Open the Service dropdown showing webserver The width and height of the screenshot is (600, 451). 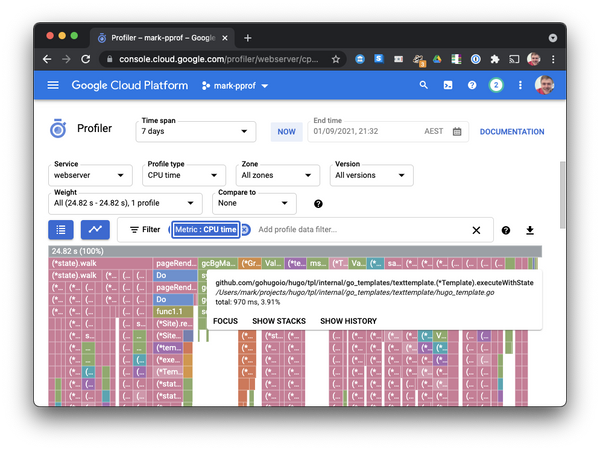click(x=91, y=175)
